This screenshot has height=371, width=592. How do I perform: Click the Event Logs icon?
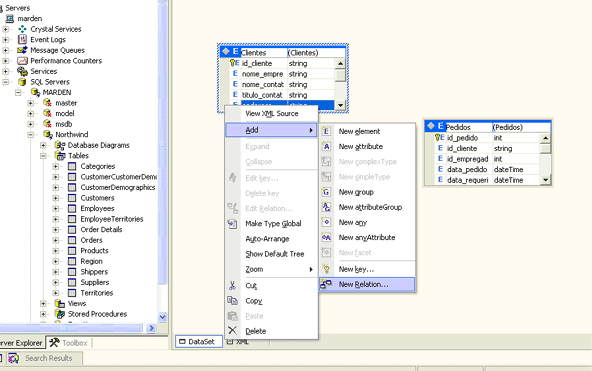[x=22, y=39]
